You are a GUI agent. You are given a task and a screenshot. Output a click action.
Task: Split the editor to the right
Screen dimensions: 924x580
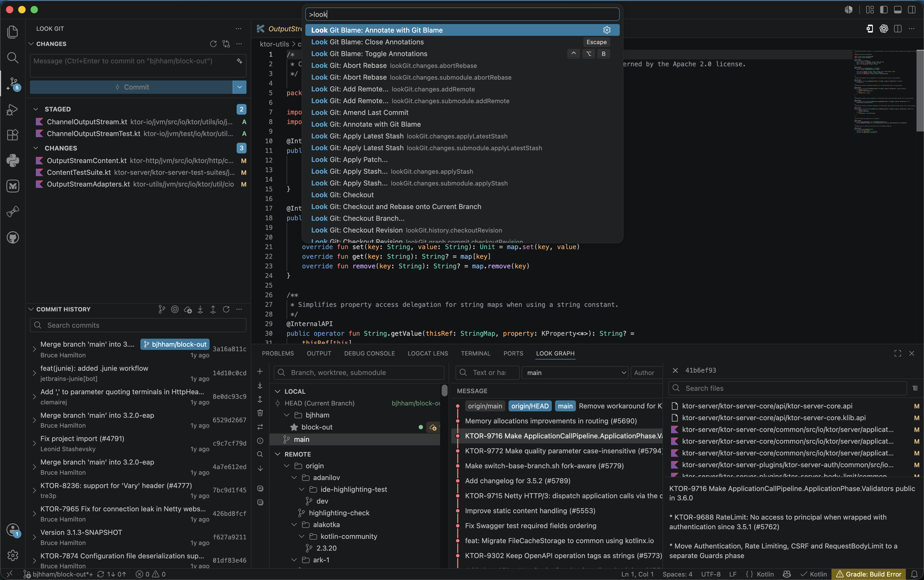pos(898,29)
